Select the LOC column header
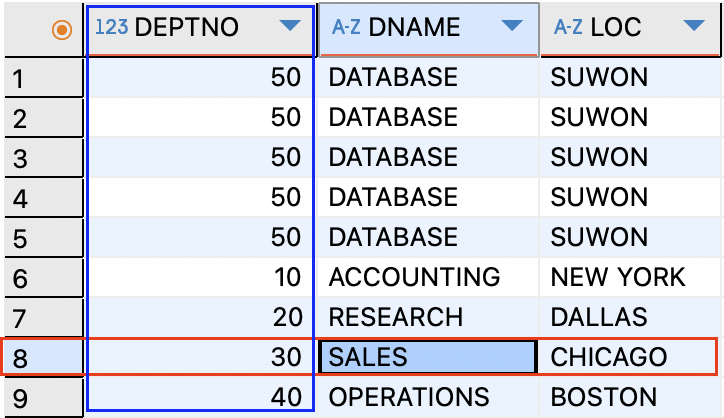Screen dimensions: 724x418 click(630, 29)
